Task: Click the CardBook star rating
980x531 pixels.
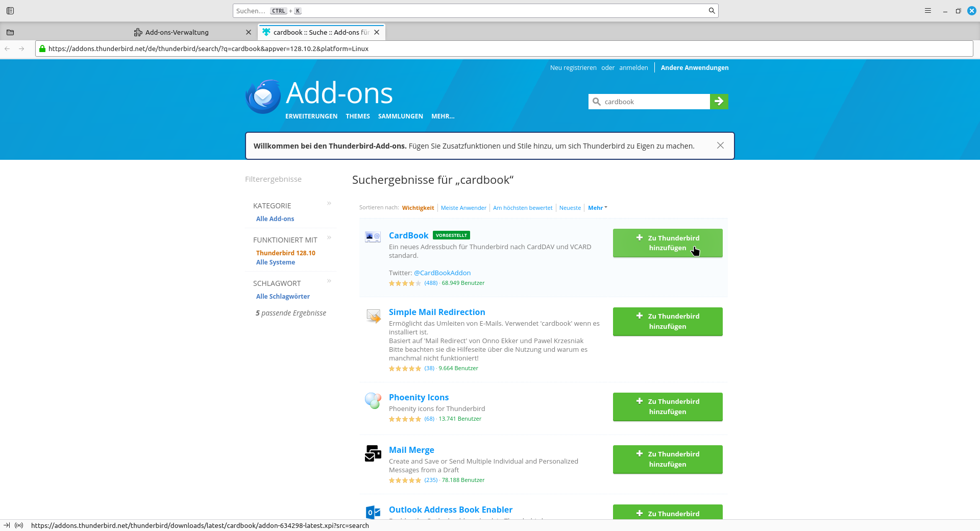Action: [405, 283]
